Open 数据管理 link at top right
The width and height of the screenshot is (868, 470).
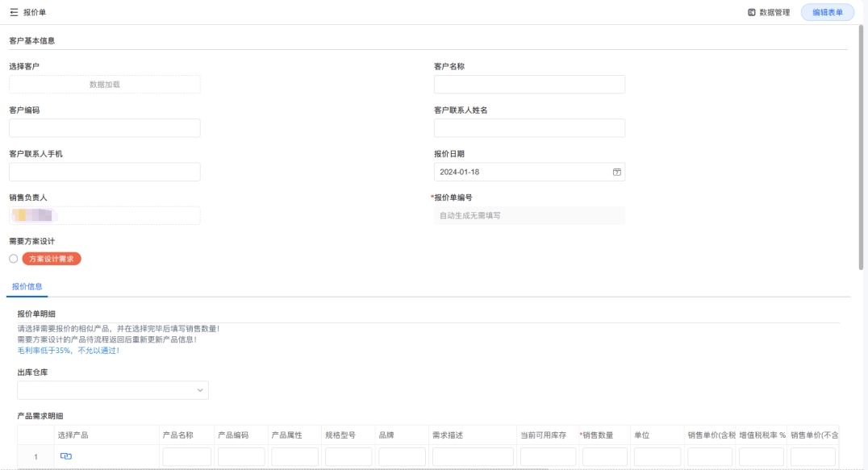click(x=774, y=13)
